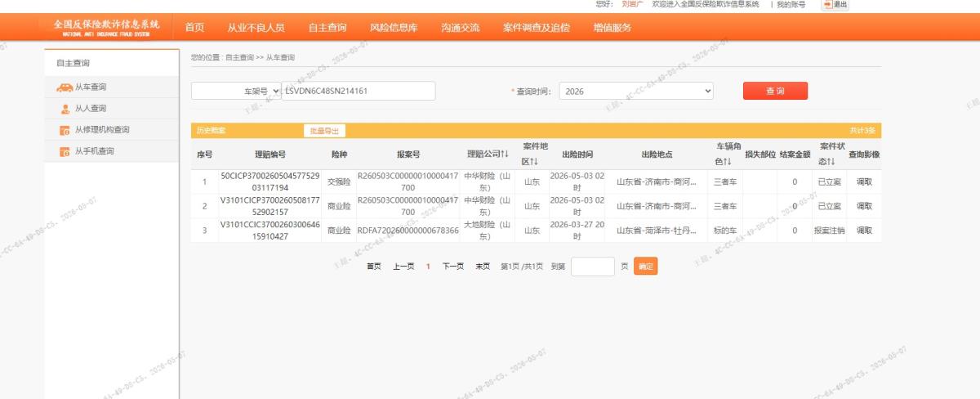Click the car icon beside 从车查询
The height and width of the screenshot is (399, 980).
pos(63,87)
